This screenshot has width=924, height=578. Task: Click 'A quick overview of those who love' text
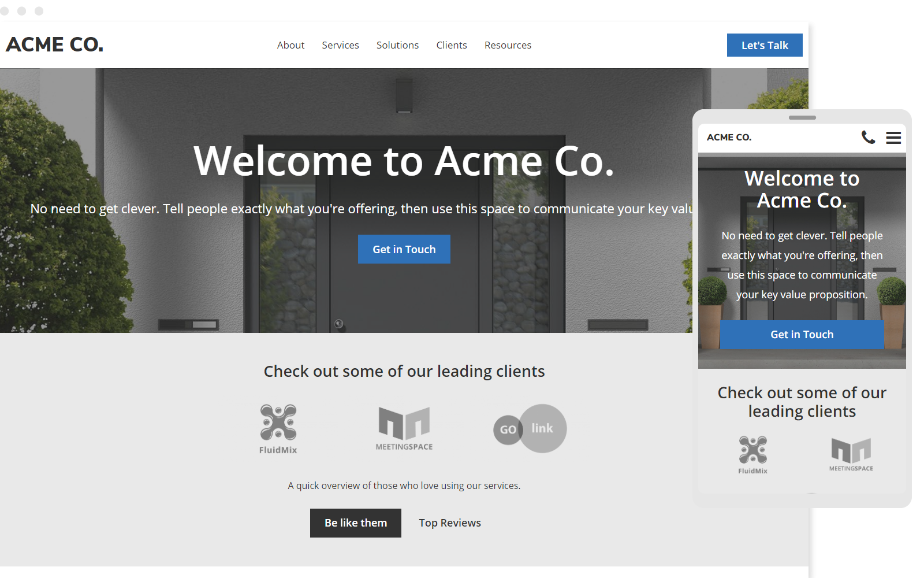click(x=404, y=486)
